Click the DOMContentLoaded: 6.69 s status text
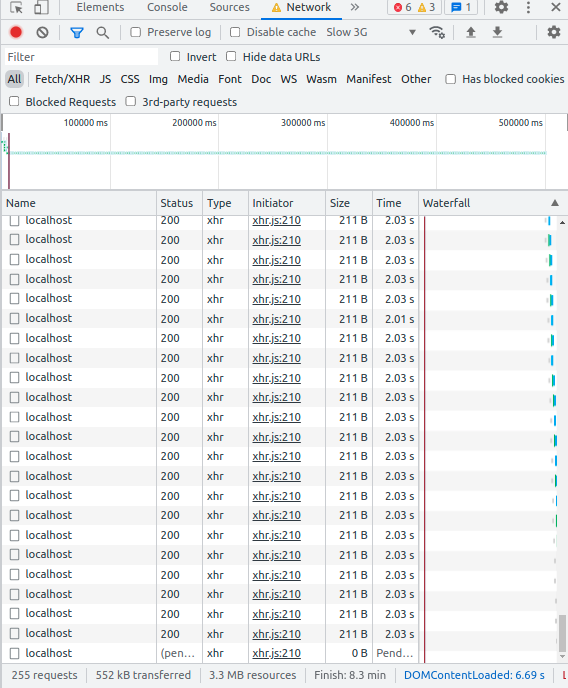The height and width of the screenshot is (688, 568). 474,675
